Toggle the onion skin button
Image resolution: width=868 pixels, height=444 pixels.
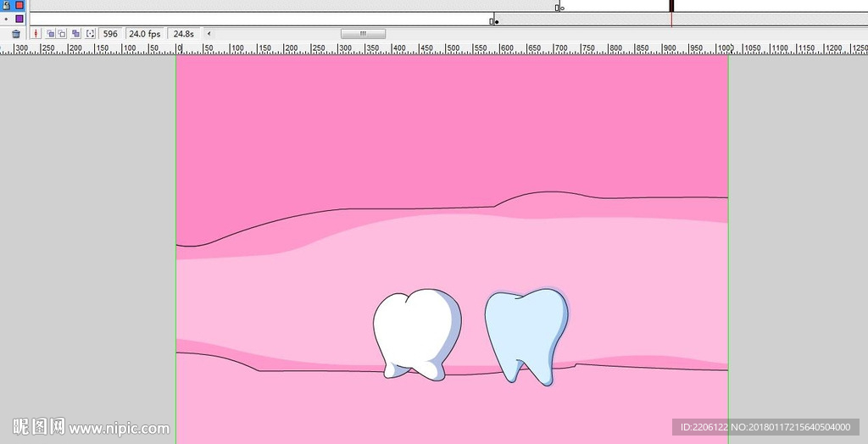(x=50, y=34)
